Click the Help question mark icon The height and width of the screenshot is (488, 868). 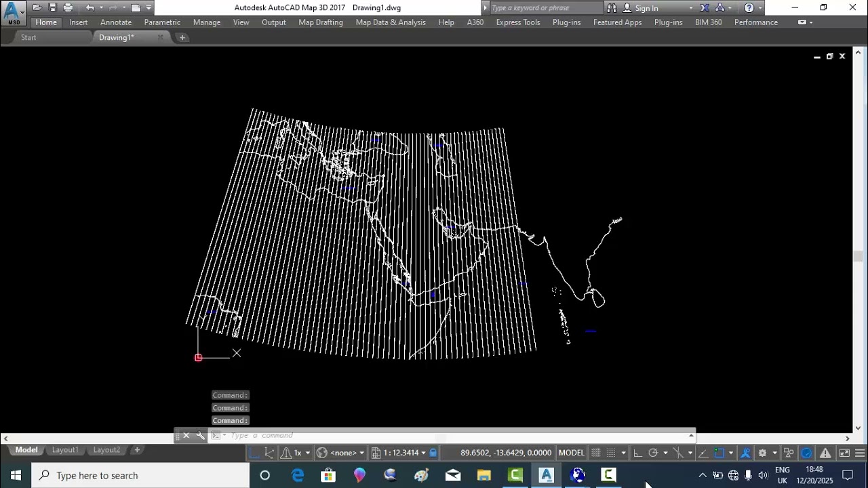(x=749, y=8)
